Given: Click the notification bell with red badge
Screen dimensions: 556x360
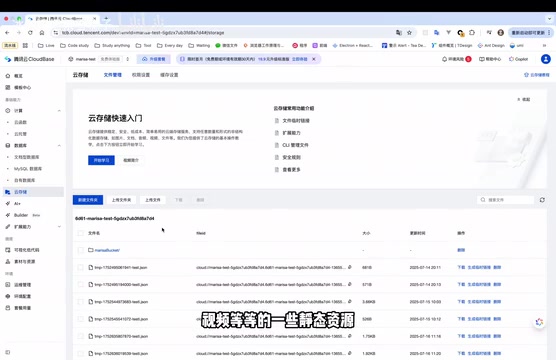Looking at the screenshot, I should [456, 59].
